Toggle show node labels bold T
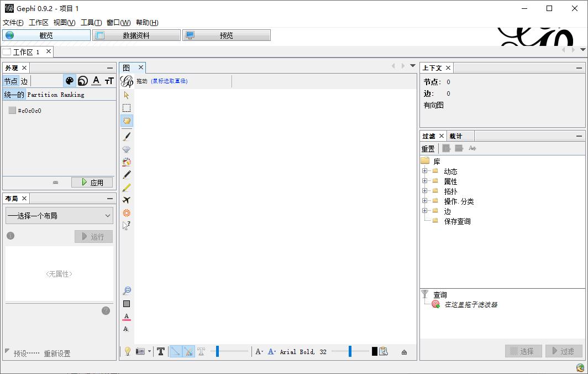This screenshot has width=588, height=374. (x=161, y=351)
